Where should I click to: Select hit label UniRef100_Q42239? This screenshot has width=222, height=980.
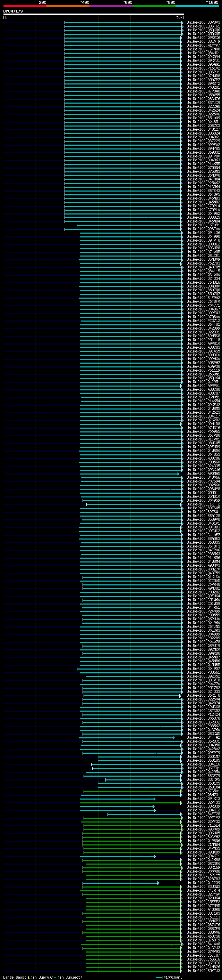point(203,883)
